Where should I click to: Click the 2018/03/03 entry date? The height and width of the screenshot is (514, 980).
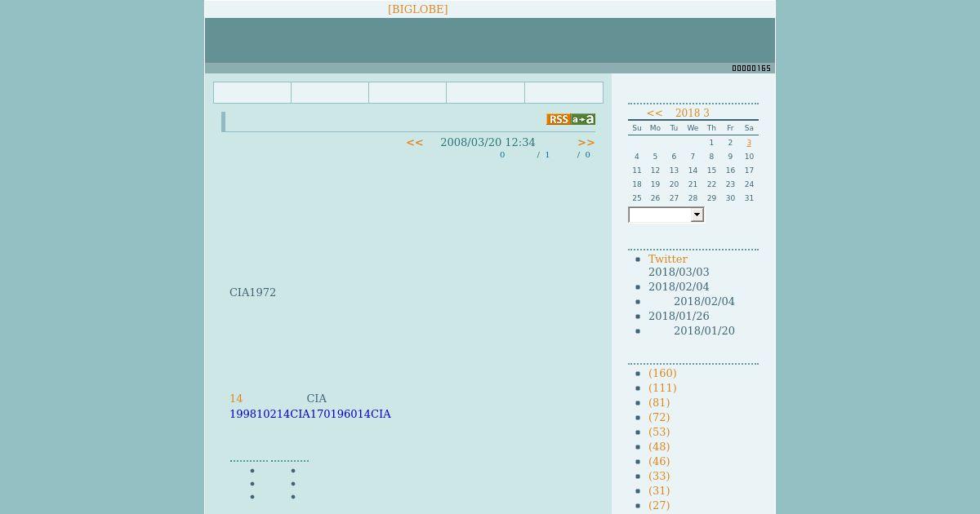[x=679, y=273]
